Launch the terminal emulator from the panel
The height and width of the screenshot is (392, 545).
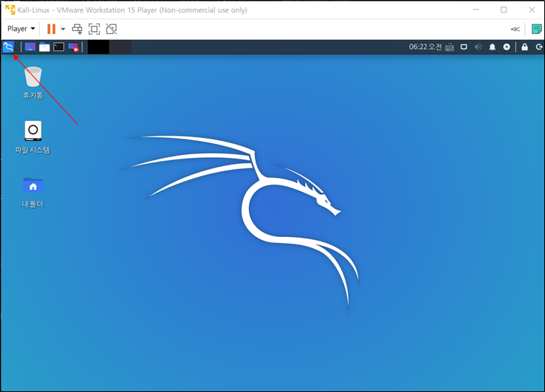[59, 47]
